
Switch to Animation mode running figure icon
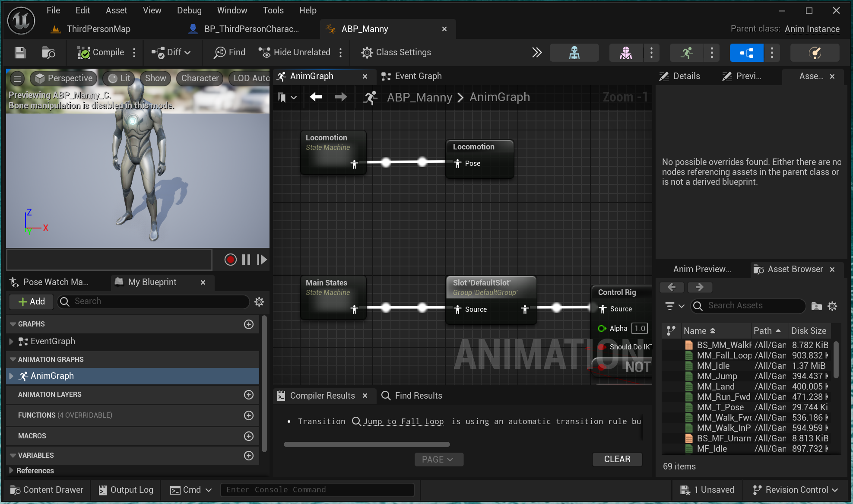pos(686,53)
